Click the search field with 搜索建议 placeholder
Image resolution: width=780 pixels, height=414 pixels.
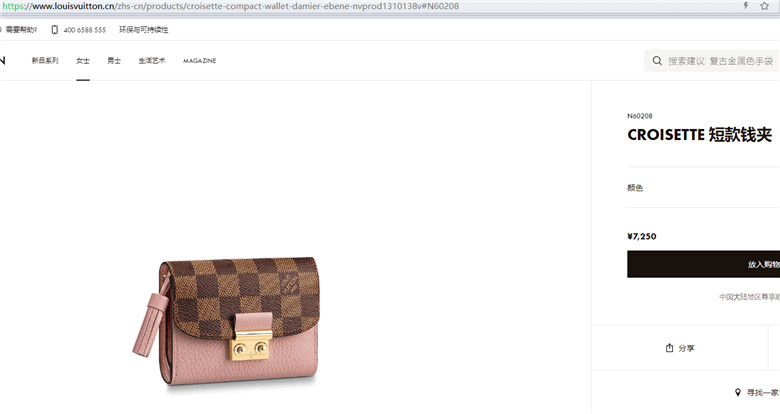click(x=711, y=61)
